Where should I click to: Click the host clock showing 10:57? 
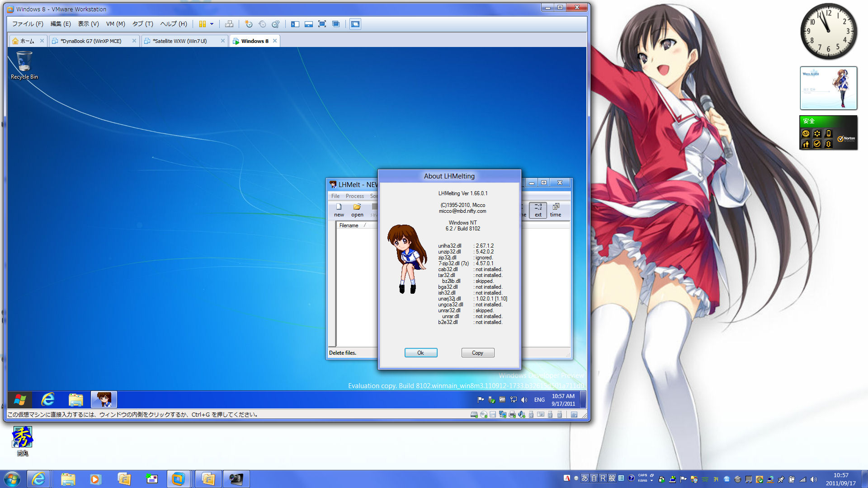841,479
